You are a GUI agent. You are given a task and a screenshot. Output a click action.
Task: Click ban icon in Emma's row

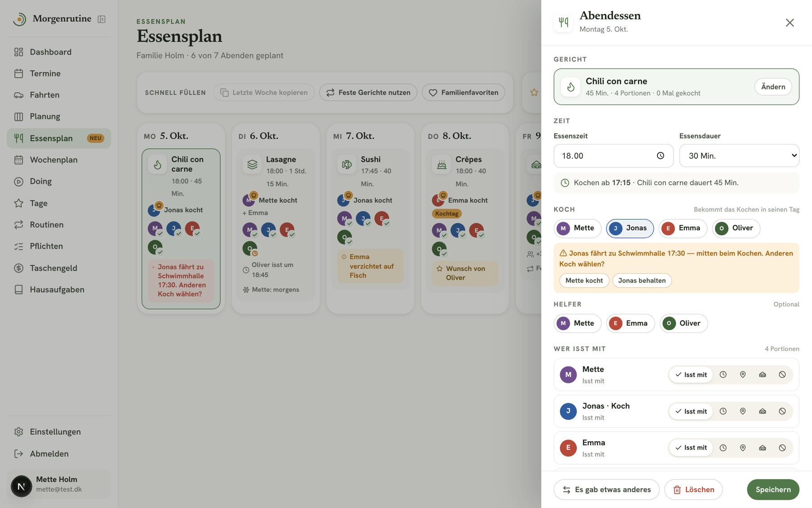(782, 448)
